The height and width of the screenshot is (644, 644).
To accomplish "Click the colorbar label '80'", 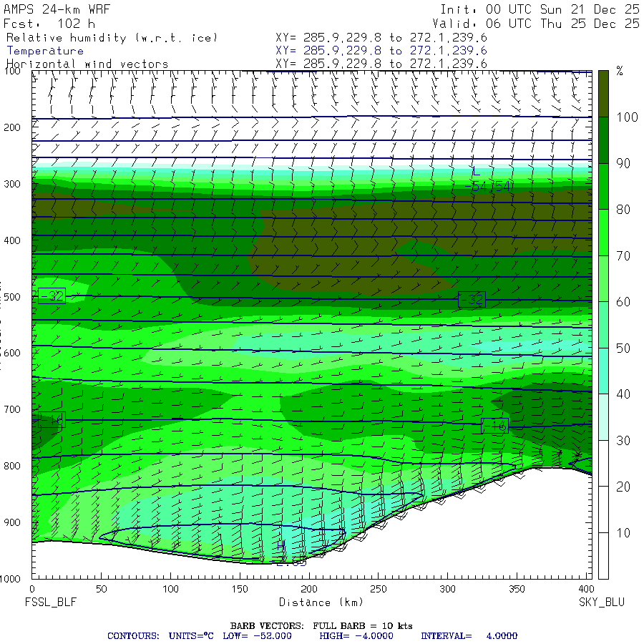I will point(623,210).
